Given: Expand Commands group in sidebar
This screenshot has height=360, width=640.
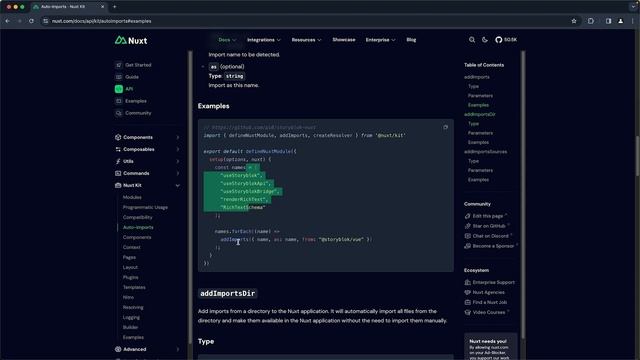Looking at the screenshot, I should tap(147, 173).
